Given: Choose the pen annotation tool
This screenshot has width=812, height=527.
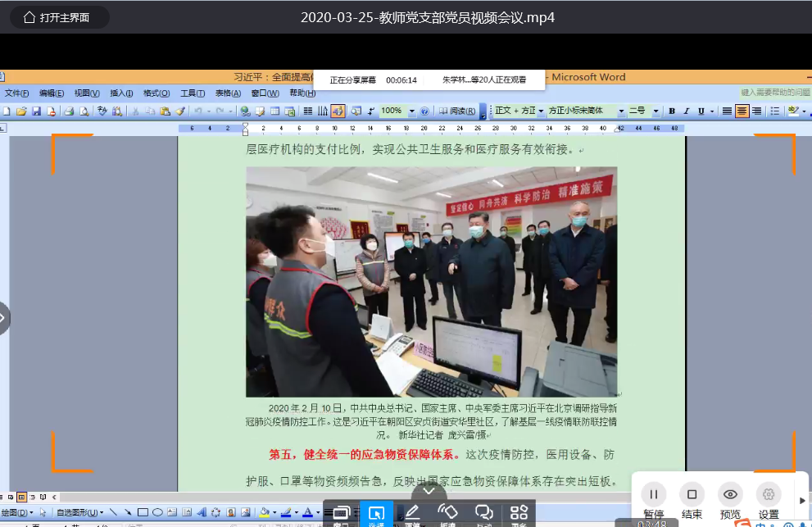Looking at the screenshot, I should point(412,514).
